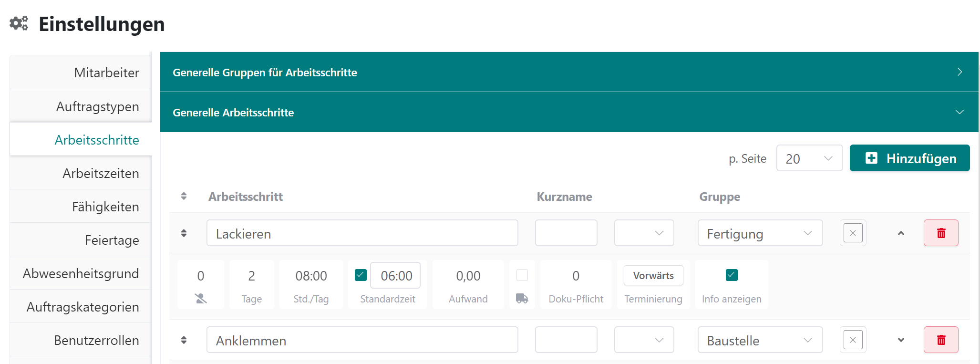The image size is (980, 364).
Task: Click the empty Kurzname field for Lackieren
Action: (x=566, y=233)
